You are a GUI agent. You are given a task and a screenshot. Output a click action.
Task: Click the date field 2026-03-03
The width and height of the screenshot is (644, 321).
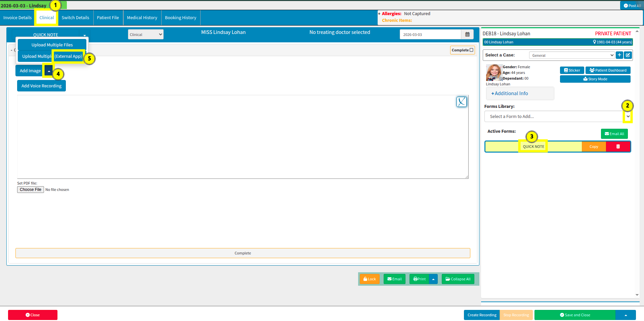pyautogui.click(x=430, y=35)
